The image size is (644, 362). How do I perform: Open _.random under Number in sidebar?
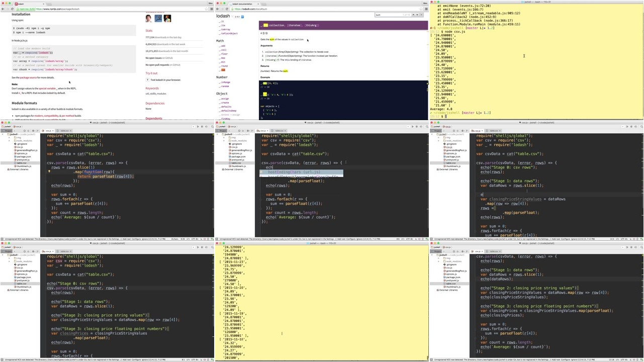coord(224,86)
